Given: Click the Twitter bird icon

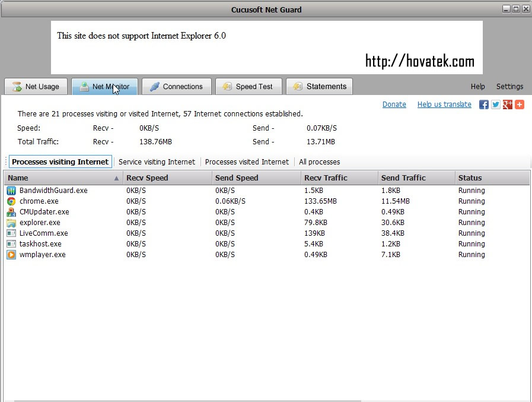Looking at the screenshot, I should [496, 105].
